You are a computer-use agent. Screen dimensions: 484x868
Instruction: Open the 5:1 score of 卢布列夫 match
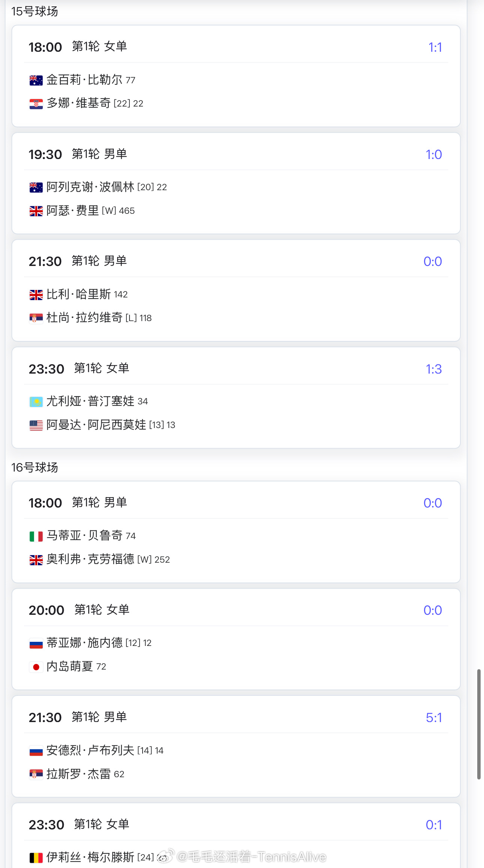pyautogui.click(x=434, y=718)
